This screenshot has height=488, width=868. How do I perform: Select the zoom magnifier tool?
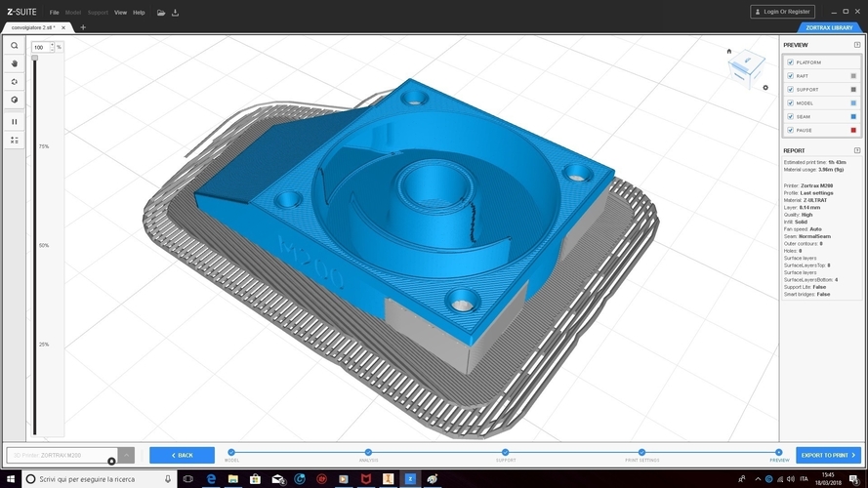(x=15, y=46)
